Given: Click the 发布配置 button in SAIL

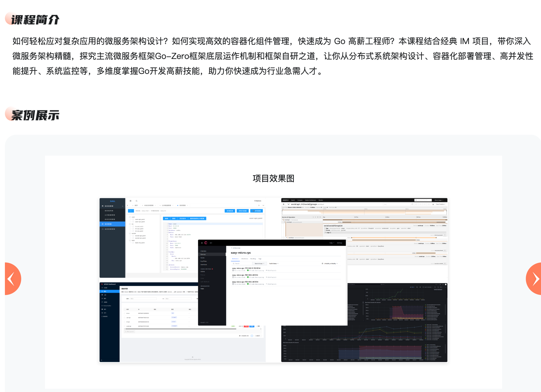Looking at the screenshot, I should (257, 211).
